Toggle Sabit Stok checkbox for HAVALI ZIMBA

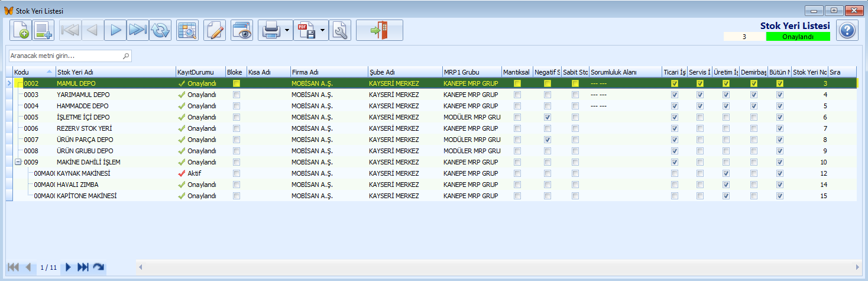click(575, 185)
